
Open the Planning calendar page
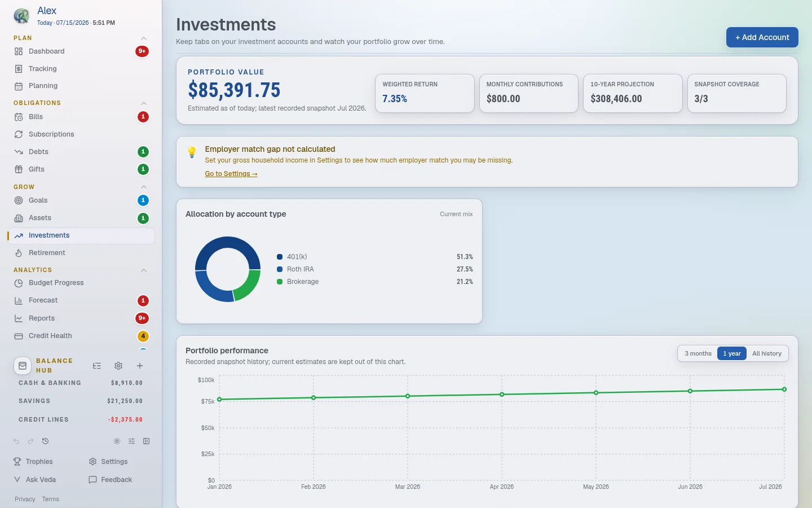[81, 86]
